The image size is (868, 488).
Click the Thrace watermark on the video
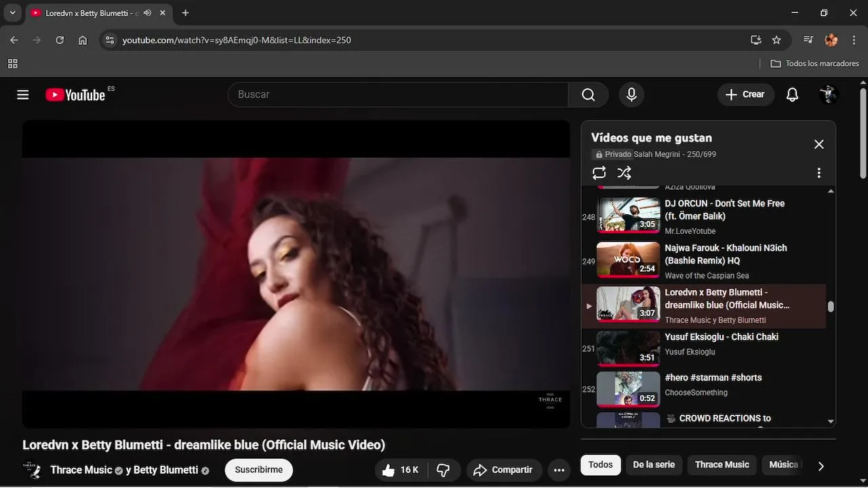(550, 400)
